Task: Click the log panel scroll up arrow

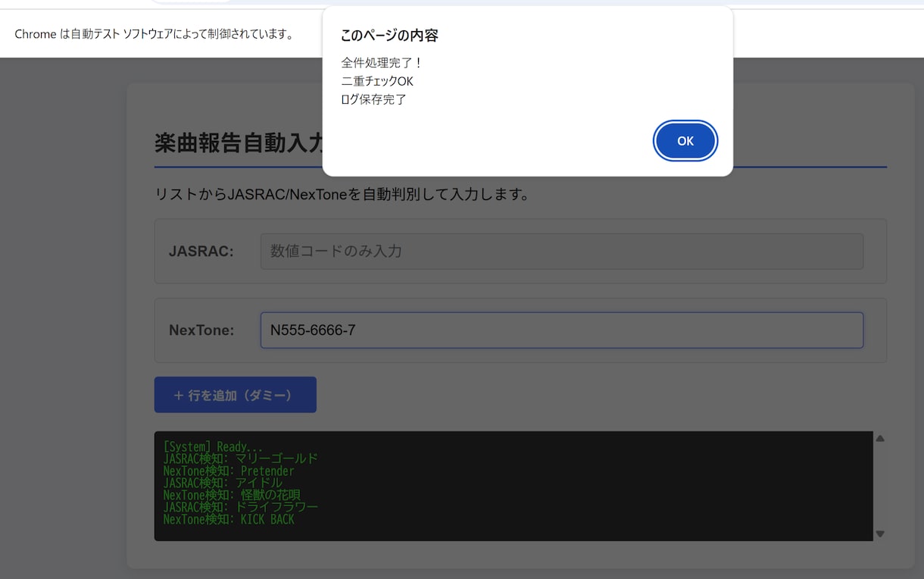Action: point(880,439)
